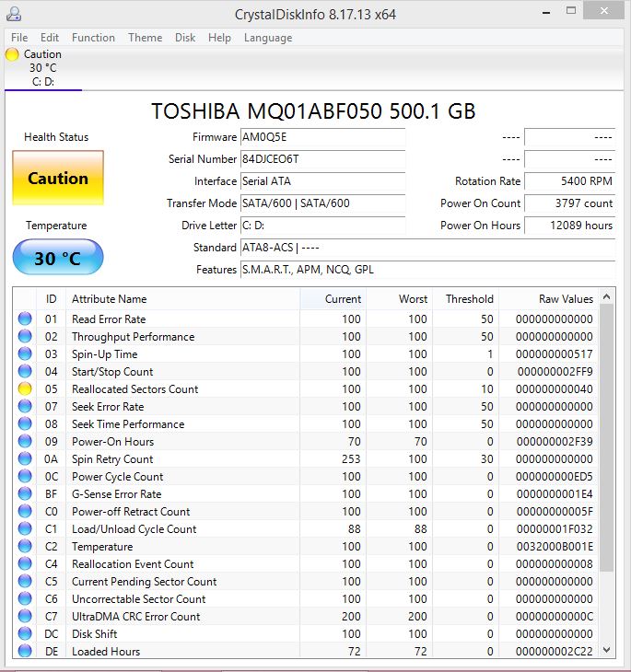This screenshot has height=672, width=631.
Task: Click the Raw Values column header
Action: [x=548, y=299]
